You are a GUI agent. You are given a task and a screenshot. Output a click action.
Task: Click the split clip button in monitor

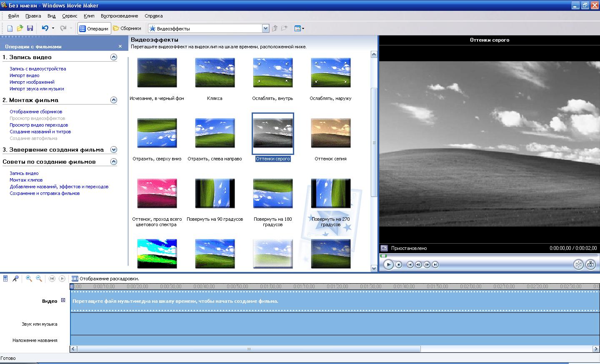point(578,264)
